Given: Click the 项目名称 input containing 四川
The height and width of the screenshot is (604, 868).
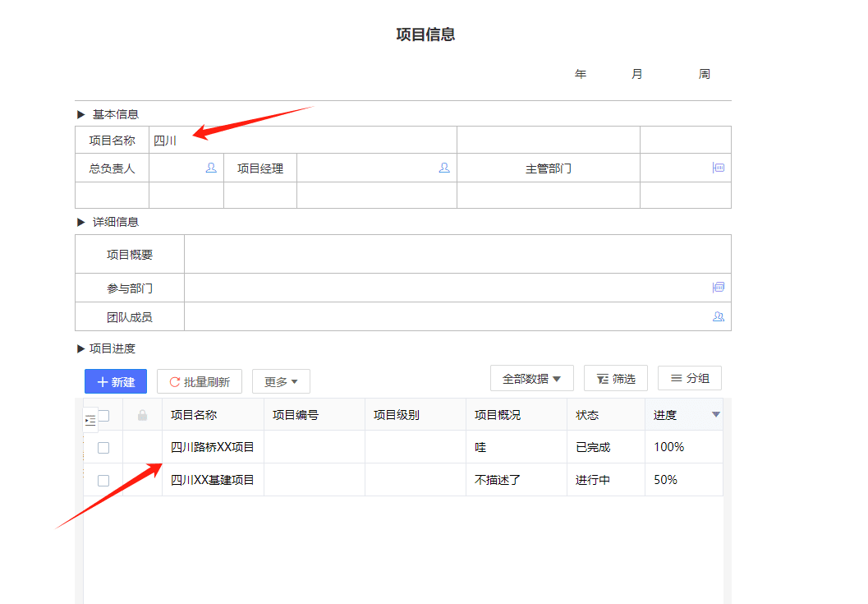Looking at the screenshot, I should (303, 141).
